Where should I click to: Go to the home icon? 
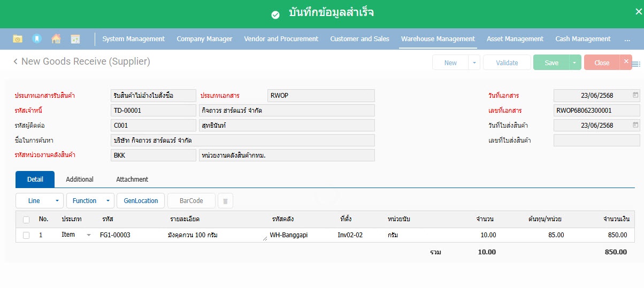pyautogui.click(x=56, y=39)
